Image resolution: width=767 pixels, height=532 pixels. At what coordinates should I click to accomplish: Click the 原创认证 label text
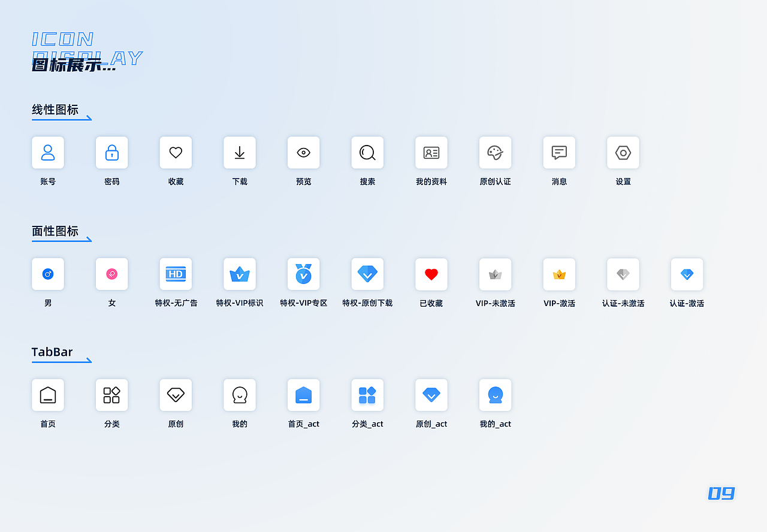[496, 182]
